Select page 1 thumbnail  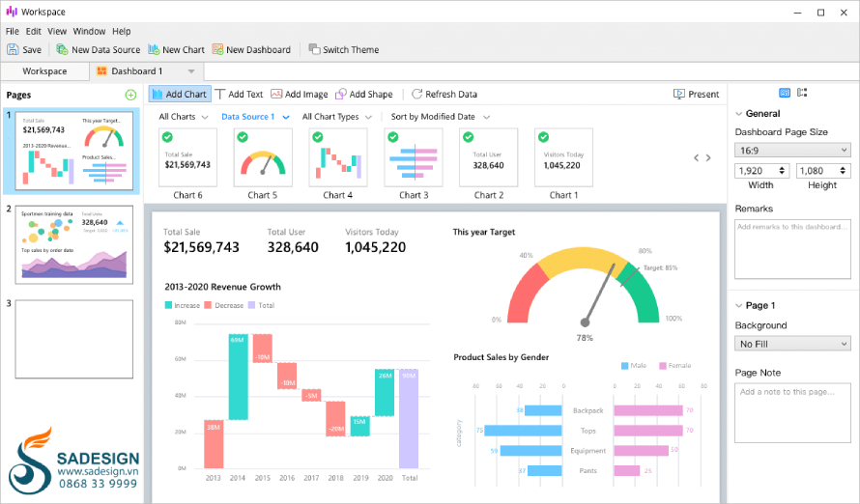click(x=74, y=152)
